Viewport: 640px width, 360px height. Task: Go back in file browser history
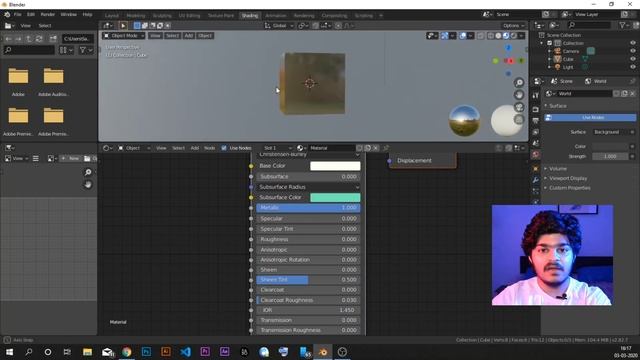tap(9, 39)
